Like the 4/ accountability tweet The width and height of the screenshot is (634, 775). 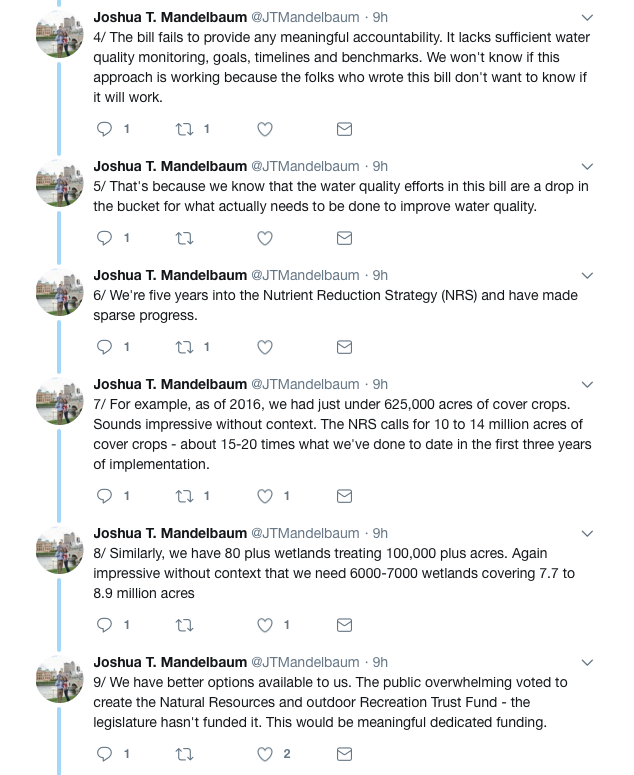(265, 129)
